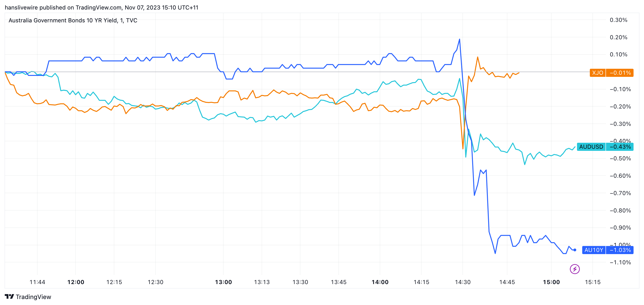Viewport: 644px width, 305px height.
Task: Select the teal AUDUSD series label
Action: pos(591,147)
